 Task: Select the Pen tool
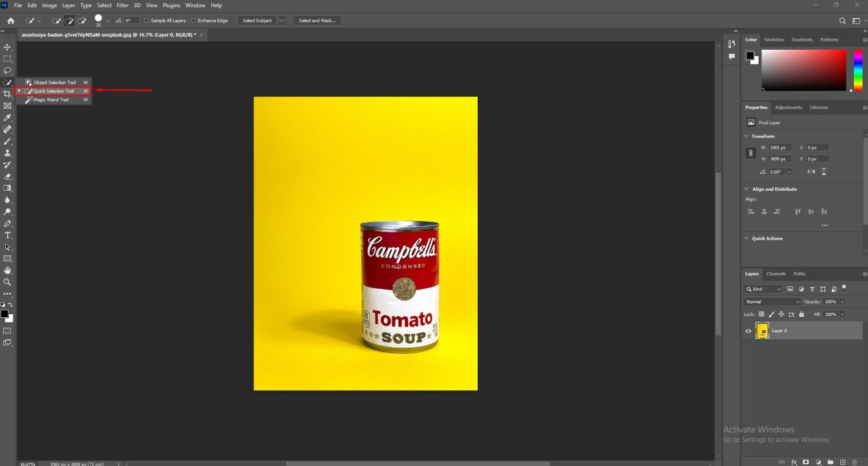pyautogui.click(x=8, y=223)
